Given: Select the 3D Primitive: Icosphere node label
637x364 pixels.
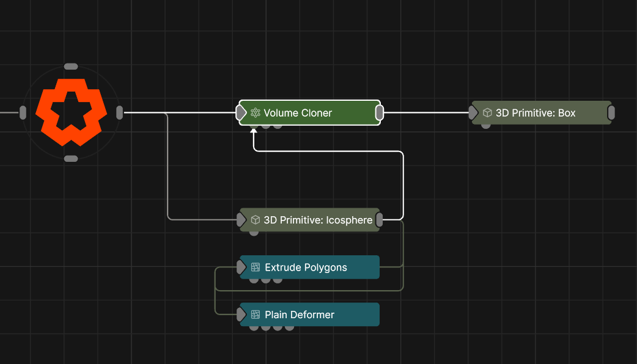Looking at the screenshot, I should pyautogui.click(x=318, y=220).
